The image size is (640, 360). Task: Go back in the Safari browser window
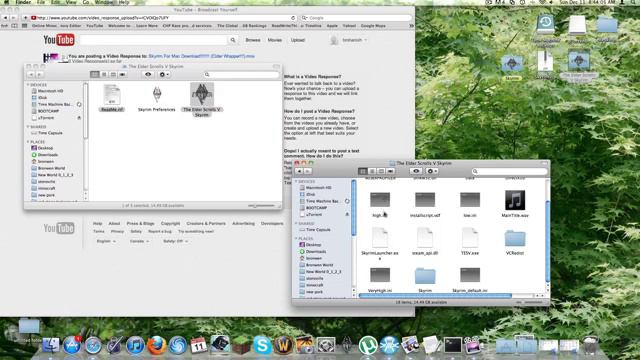point(5,18)
